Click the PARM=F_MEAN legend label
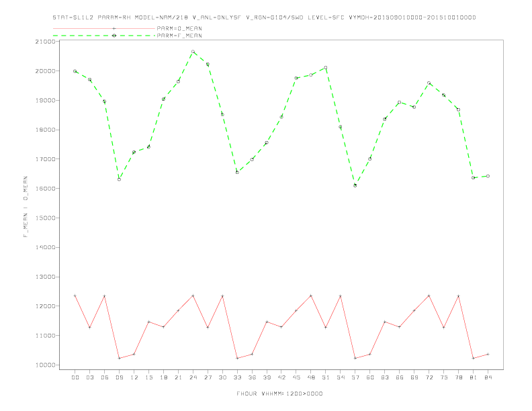Image resolution: width=532 pixels, height=411 pixels. coord(179,36)
